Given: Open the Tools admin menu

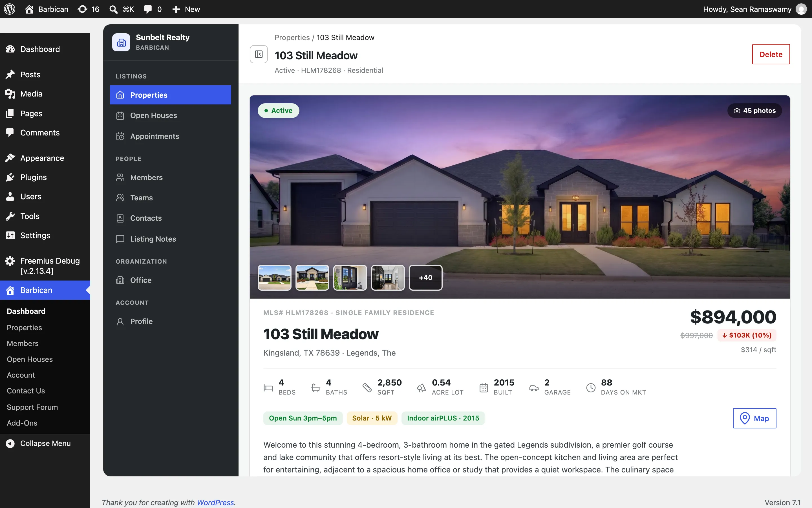Looking at the screenshot, I should [45, 216].
